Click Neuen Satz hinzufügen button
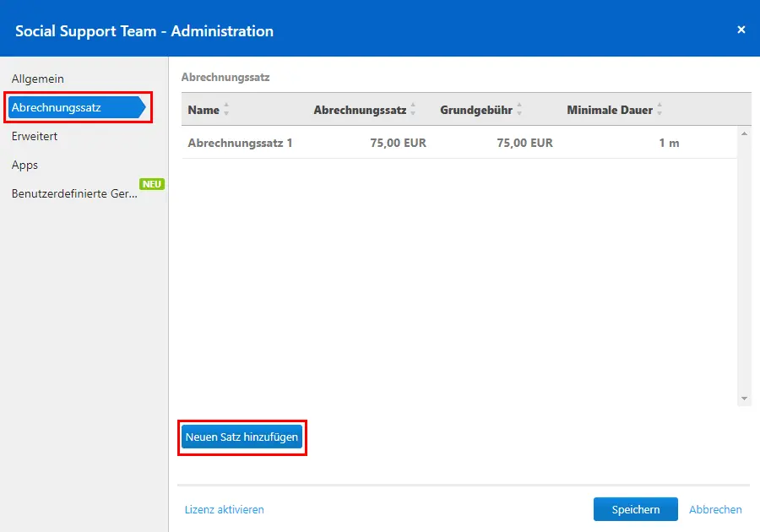The image size is (760, 532). tap(242, 437)
